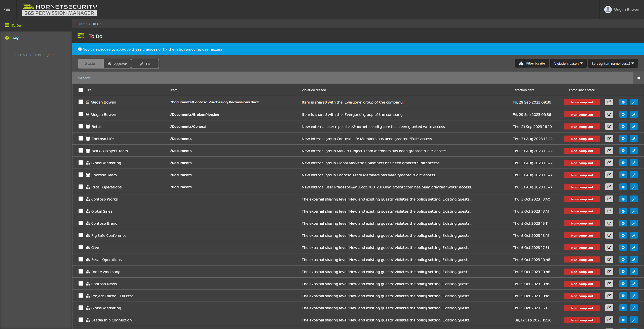644x329 pixels.
Task: Click the Approve button in the toolbar
Action: tap(117, 64)
